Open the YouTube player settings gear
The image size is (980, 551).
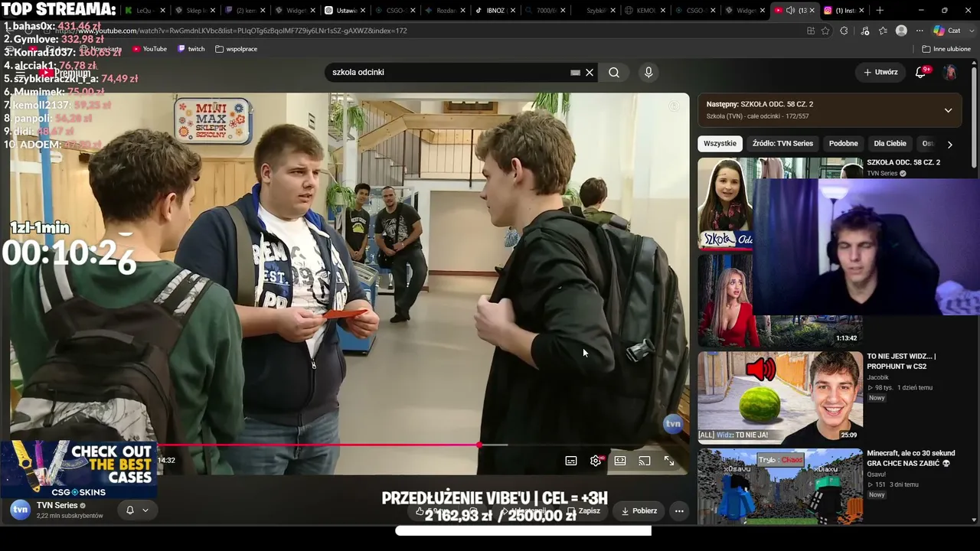pos(596,461)
